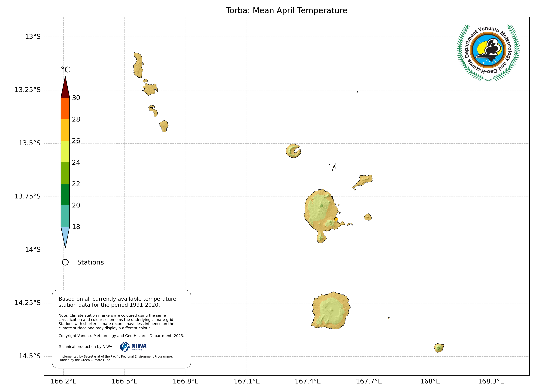This screenshot has height=392, width=554.
Task: Click the °C unit label above colorbar
Action: pos(65,70)
